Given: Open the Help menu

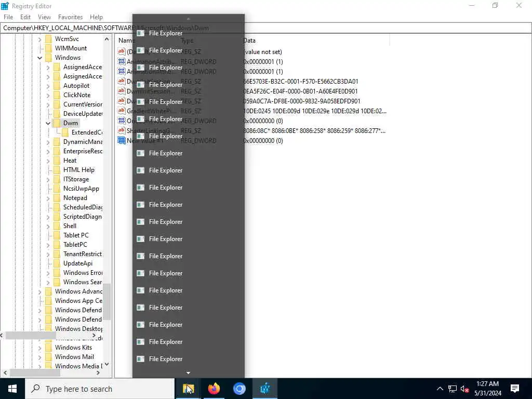Looking at the screenshot, I should point(96,17).
